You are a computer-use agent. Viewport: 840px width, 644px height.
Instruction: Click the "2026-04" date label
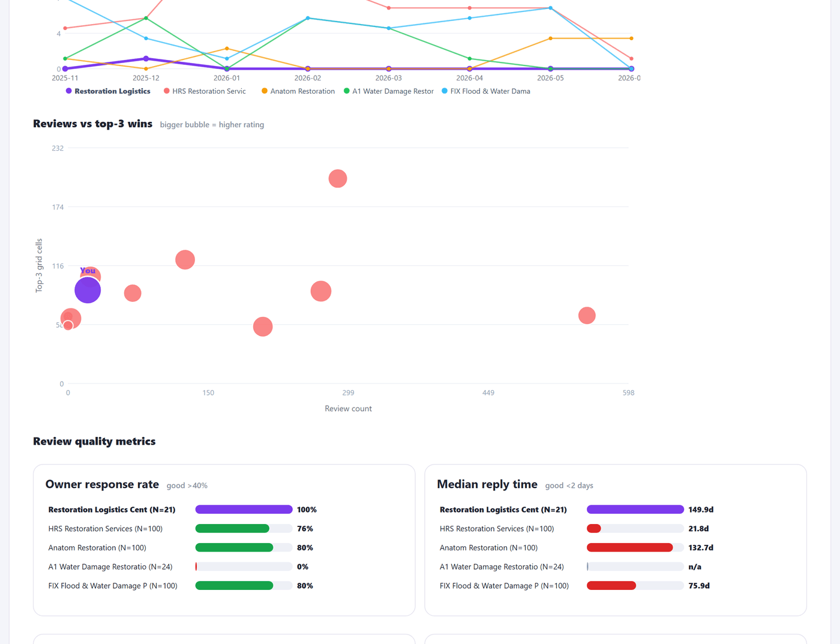coord(470,78)
